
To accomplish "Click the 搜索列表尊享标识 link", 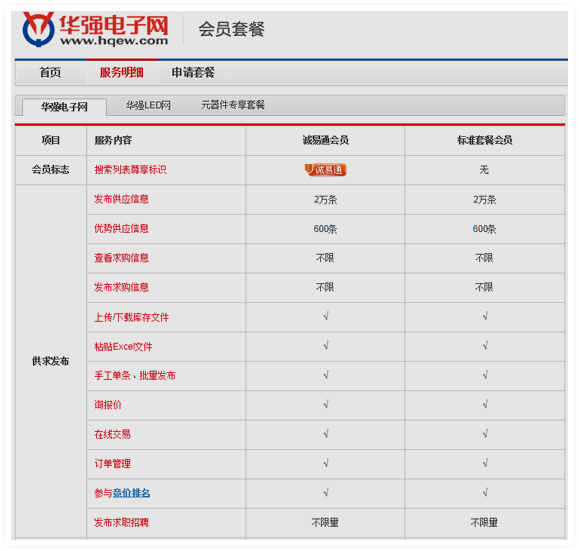I will click(130, 170).
